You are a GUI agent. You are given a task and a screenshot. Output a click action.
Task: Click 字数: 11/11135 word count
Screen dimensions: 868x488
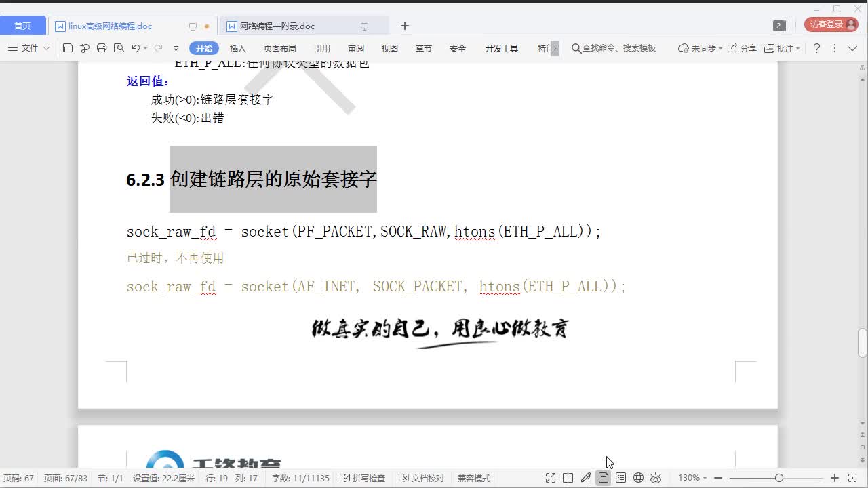click(x=300, y=478)
